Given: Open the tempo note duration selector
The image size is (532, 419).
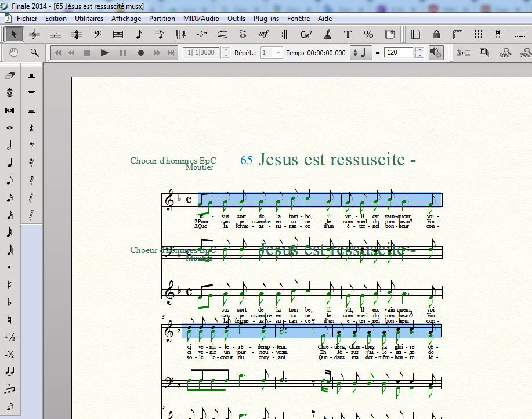Looking at the screenshot, I should pos(360,53).
